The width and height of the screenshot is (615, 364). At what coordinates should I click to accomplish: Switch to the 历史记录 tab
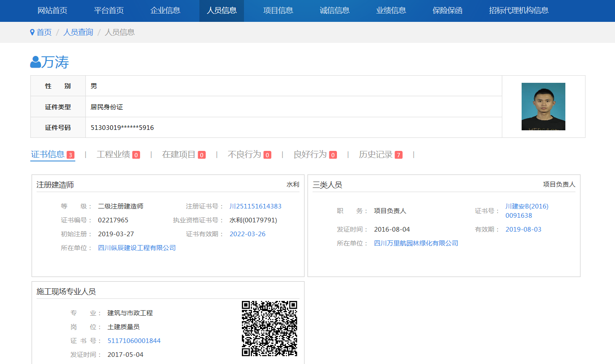point(375,155)
